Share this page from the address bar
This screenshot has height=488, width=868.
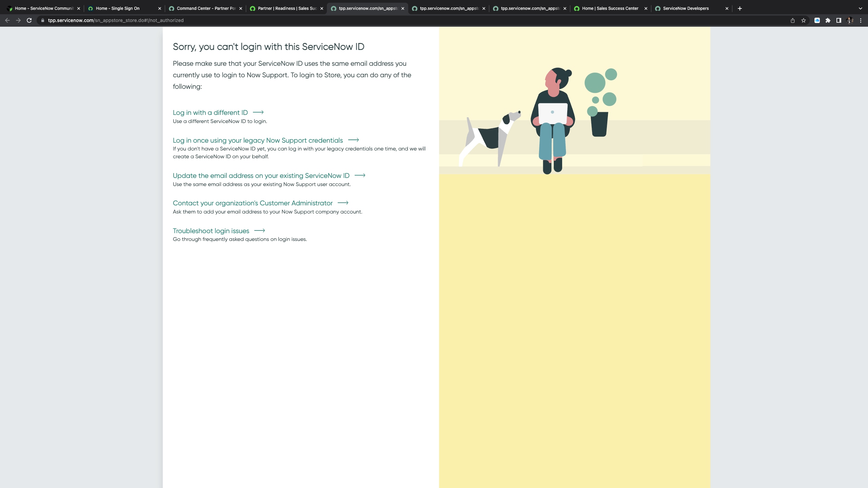pyautogui.click(x=793, y=20)
